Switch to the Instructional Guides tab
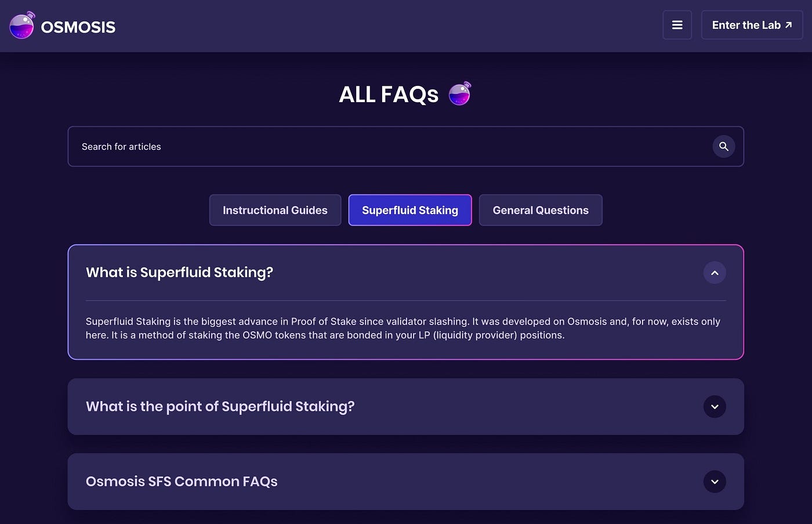Viewport: 812px width, 524px height. click(x=275, y=210)
